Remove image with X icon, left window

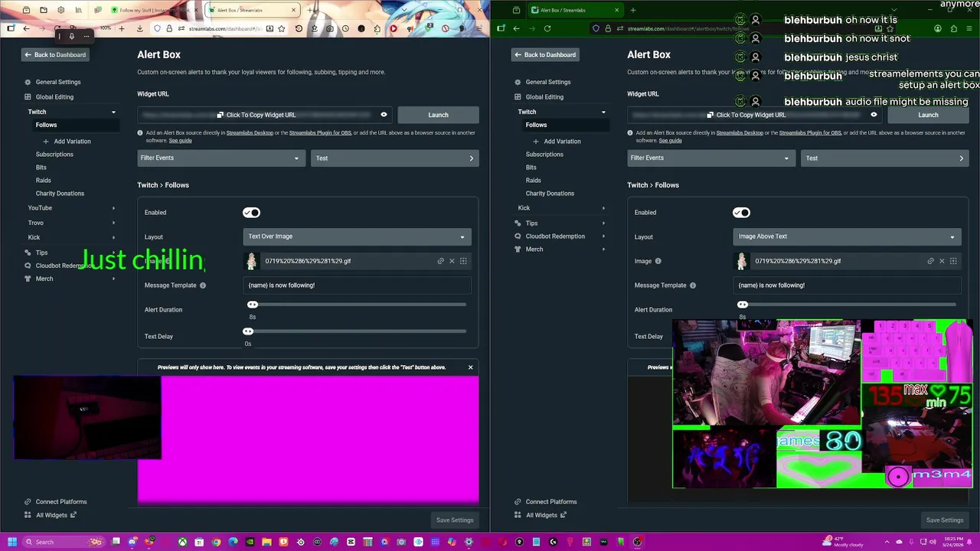[452, 261]
